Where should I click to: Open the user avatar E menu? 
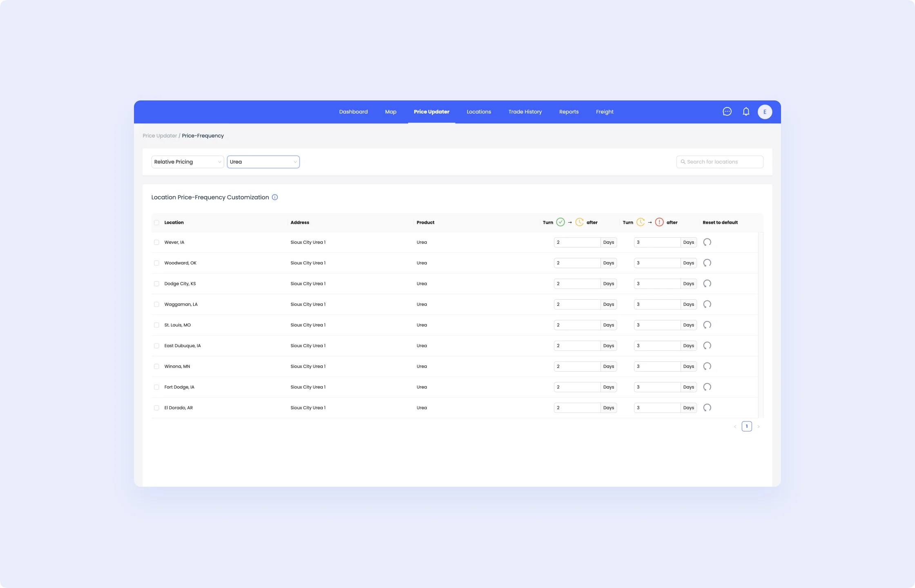click(765, 112)
